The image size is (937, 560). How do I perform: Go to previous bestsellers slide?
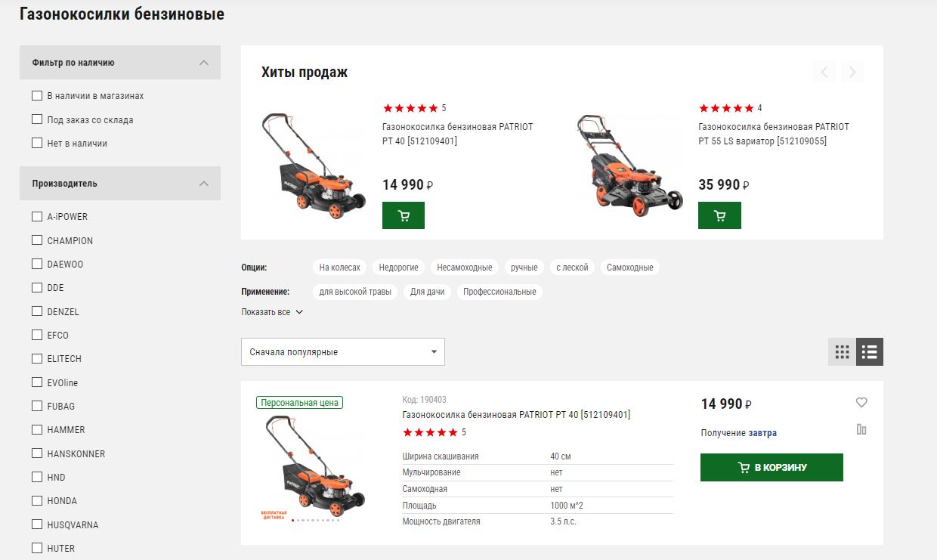[824, 72]
